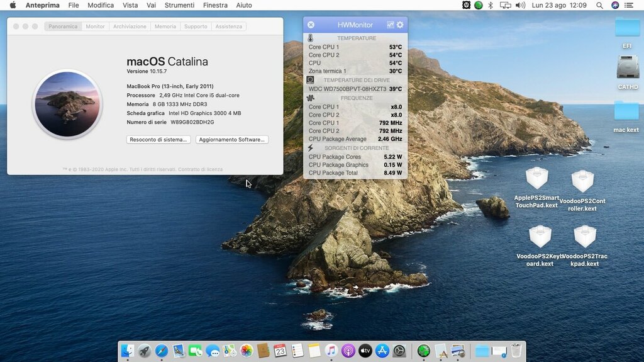The image size is (644, 362).
Task: Open the EFI folder on desktop
Action: click(627, 27)
